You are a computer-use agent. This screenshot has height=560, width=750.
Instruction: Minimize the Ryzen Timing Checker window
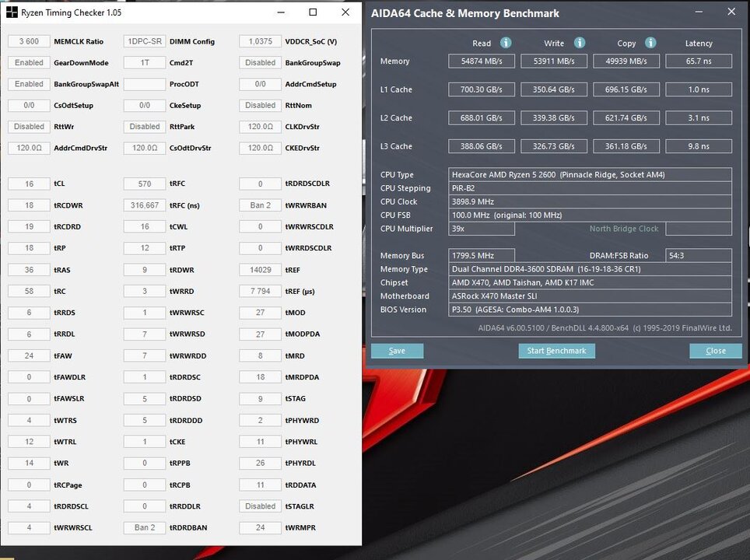(x=280, y=12)
